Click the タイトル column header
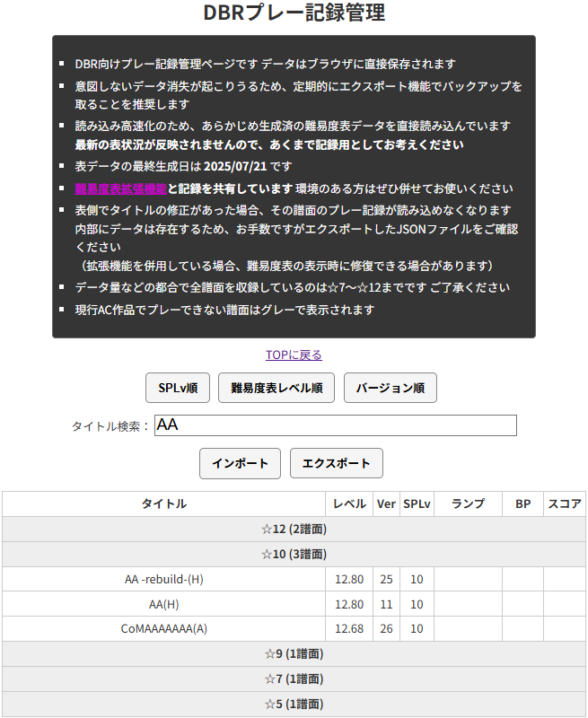The width and height of the screenshot is (588, 718). click(x=164, y=504)
